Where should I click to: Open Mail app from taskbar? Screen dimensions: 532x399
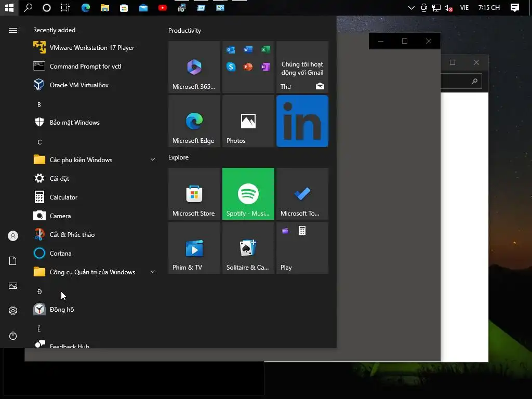pos(143,7)
